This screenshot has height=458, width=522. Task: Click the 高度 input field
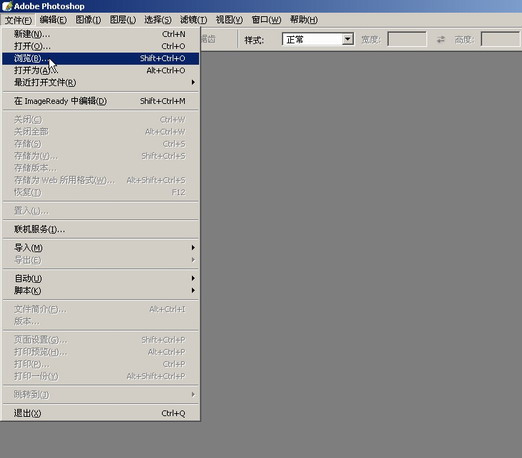point(500,40)
